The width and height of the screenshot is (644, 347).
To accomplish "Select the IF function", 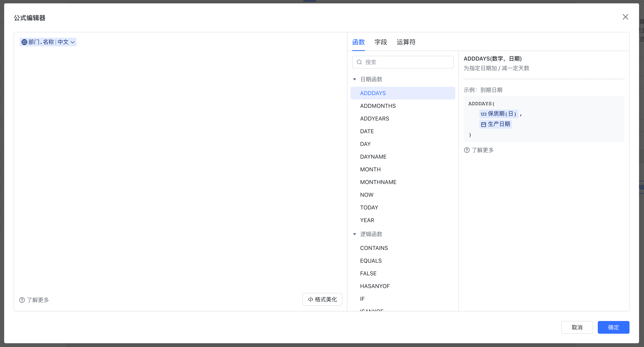I will 403,299.
